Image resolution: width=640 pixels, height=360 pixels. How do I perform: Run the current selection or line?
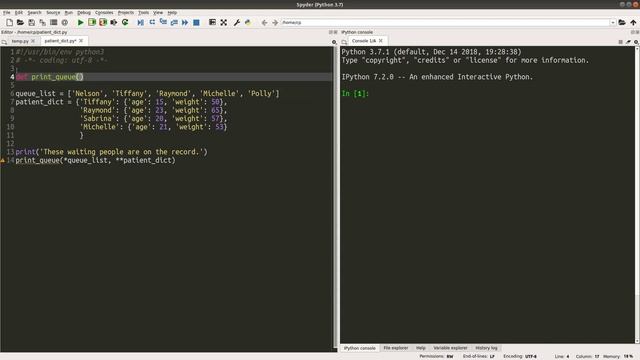coord(114,22)
